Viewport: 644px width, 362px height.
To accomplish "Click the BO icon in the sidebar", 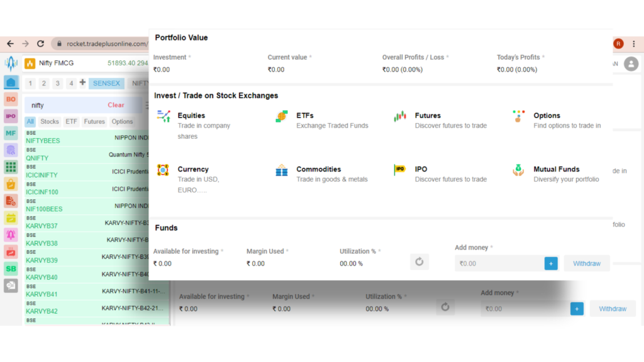I will coord(10,98).
